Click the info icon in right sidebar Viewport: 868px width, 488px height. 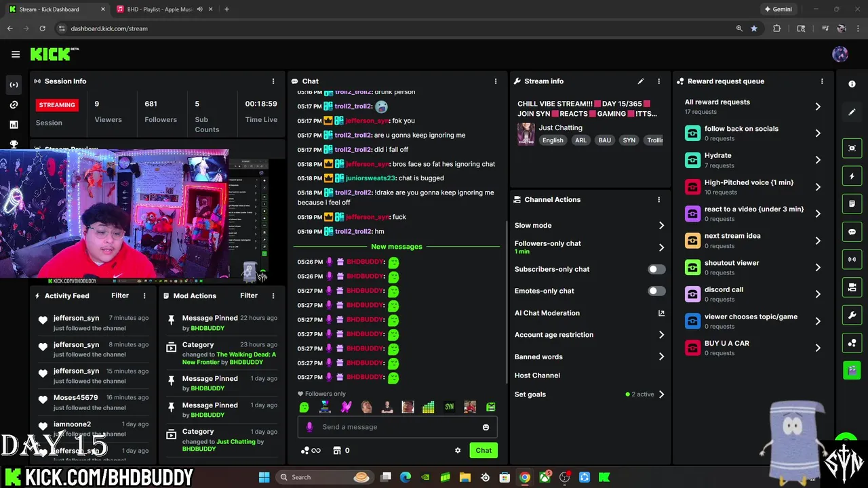click(852, 84)
